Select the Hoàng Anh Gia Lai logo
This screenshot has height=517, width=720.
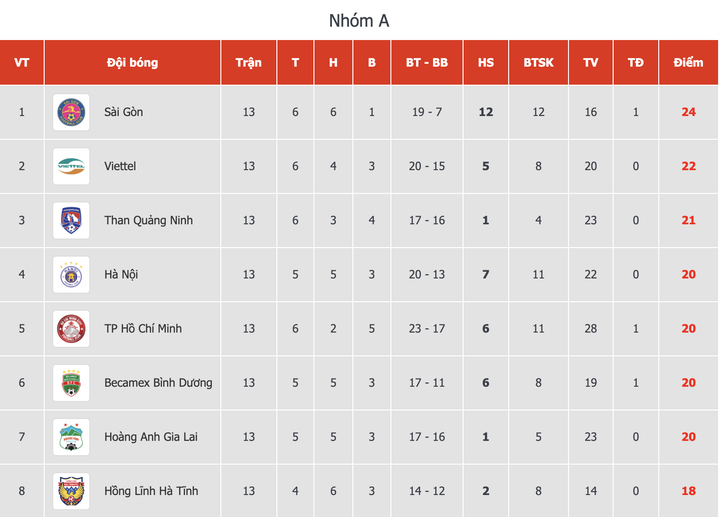pyautogui.click(x=71, y=436)
